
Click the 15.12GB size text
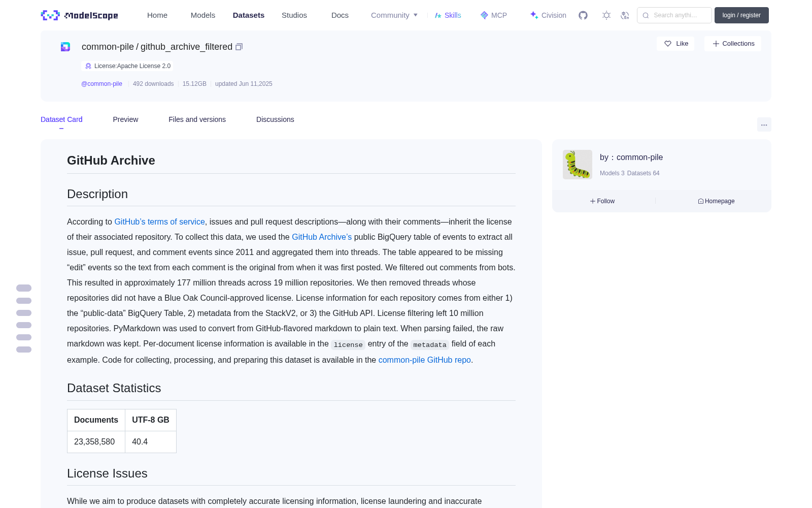194,84
